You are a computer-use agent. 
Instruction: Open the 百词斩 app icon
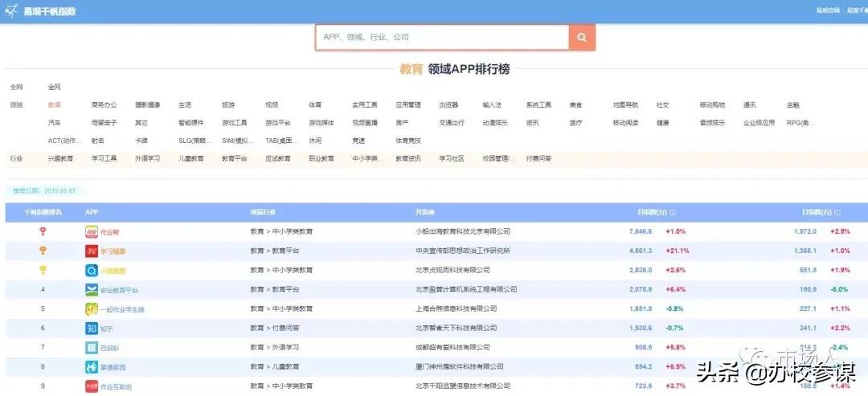coord(92,348)
